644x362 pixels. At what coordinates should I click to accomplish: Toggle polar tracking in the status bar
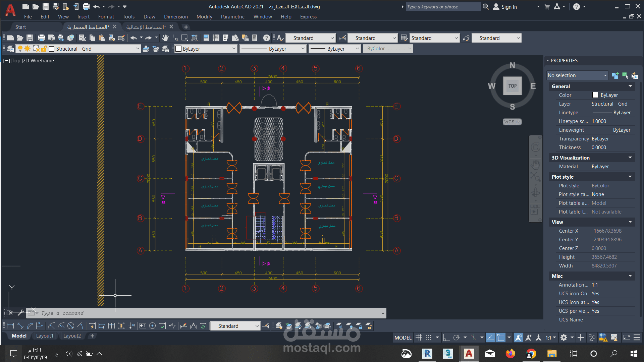[x=457, y=338]
